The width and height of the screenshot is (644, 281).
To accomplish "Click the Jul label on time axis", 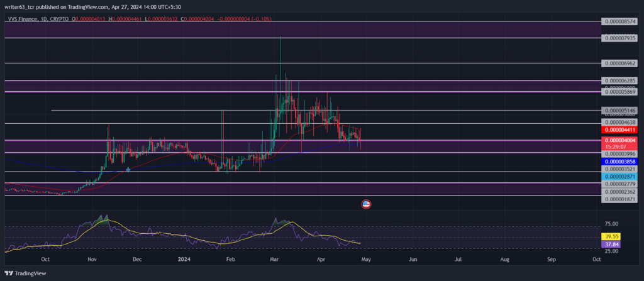I will pos(458,260).
